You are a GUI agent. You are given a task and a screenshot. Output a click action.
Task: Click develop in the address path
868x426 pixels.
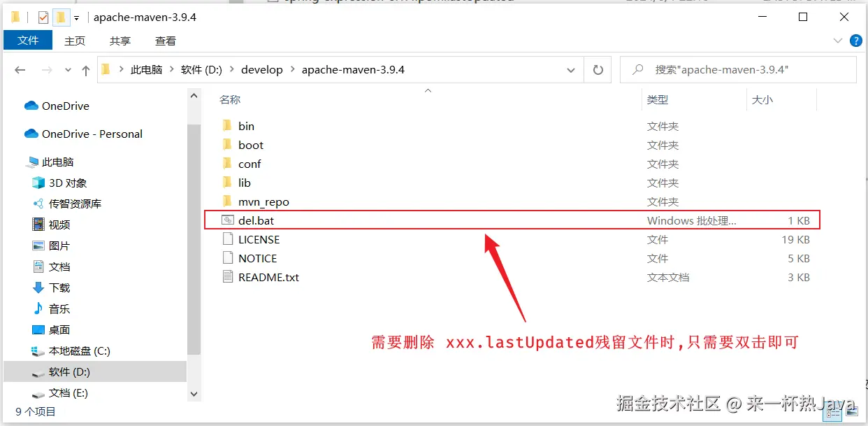click(x=262, y=70)
